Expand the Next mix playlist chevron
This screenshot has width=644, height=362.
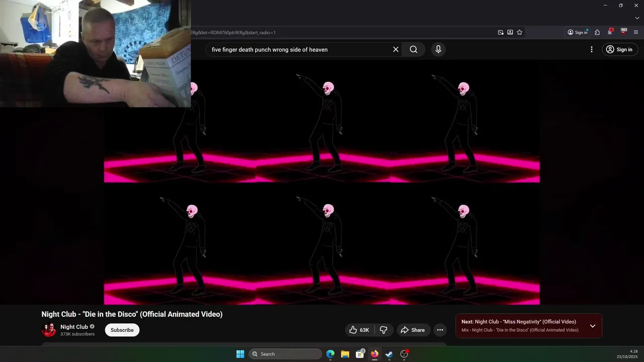coord(593,326)
